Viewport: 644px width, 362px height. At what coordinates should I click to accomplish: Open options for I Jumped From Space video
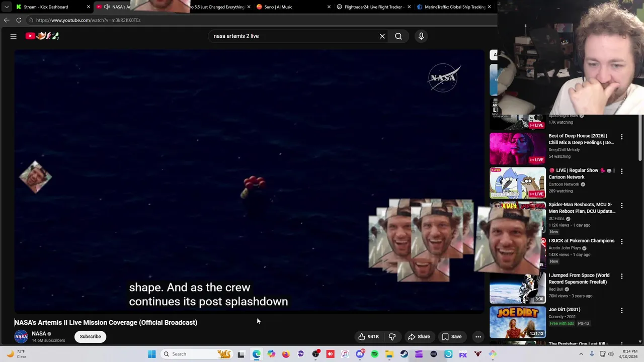coord(622,277)
